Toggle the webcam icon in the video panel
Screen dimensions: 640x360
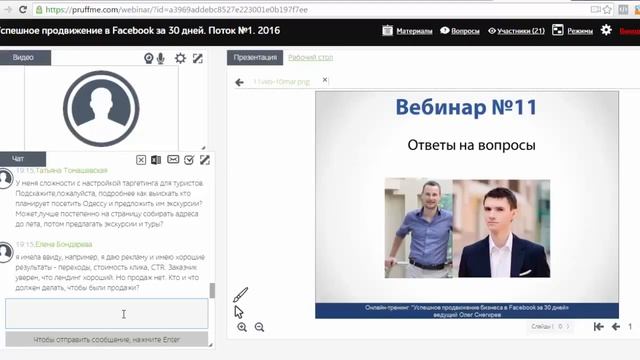coord(149,58)
